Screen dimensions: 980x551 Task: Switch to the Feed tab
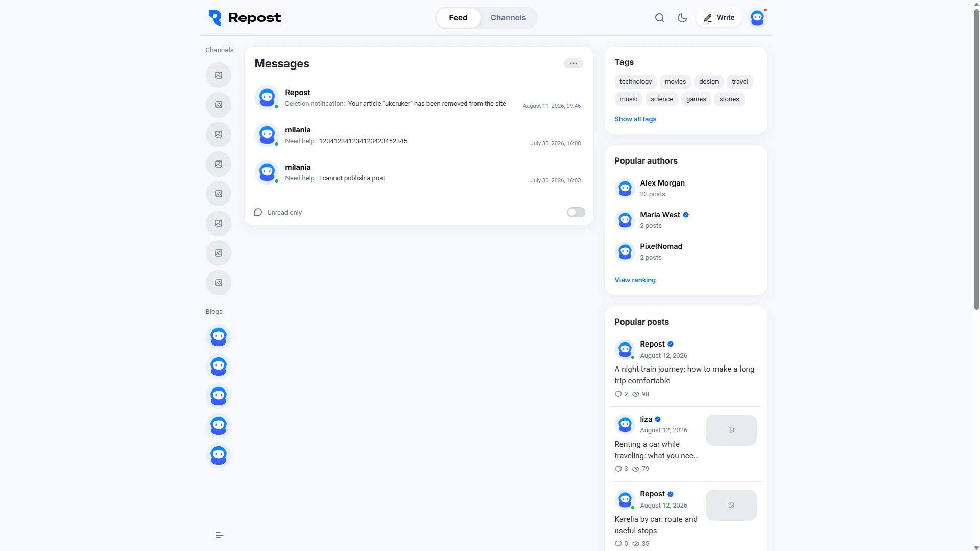[458, 18]
